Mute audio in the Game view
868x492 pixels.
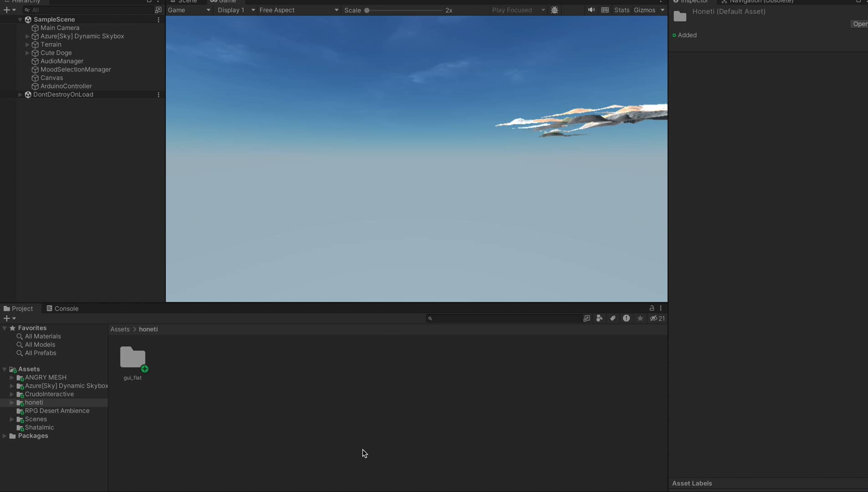(x=591, y=10)
